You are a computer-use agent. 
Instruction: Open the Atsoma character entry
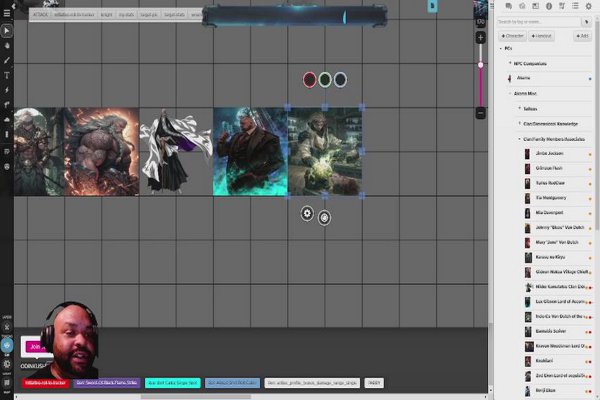tap(549, 78)
